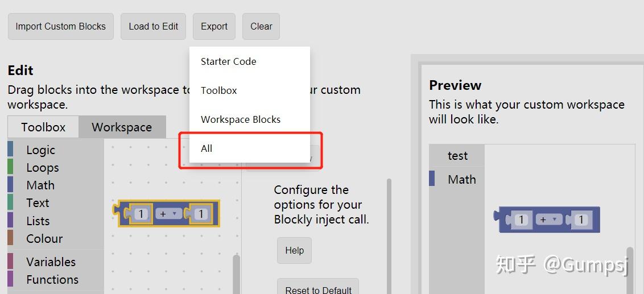Select the Workspace Blocks export option
The image size is (644, 294).
(x=241, y=119)
